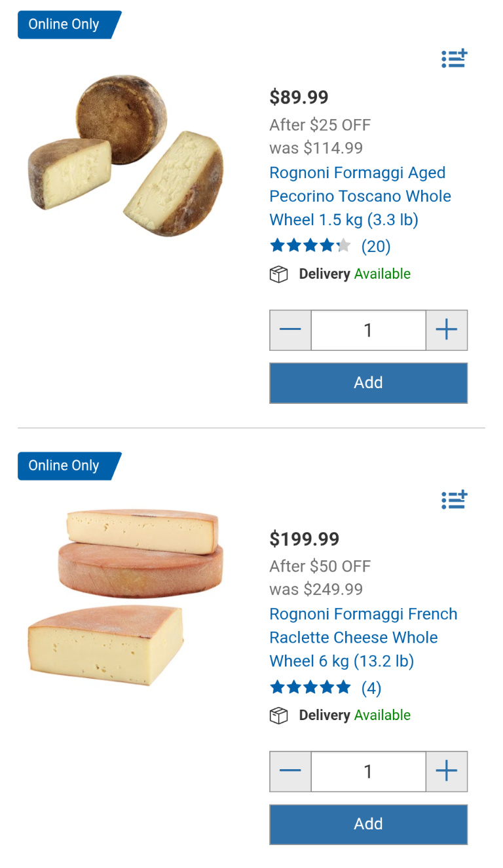This screenshot has height=868, width=503.
Task: Decrease Pecorino Toscano quantity
Action: point(290,330)
